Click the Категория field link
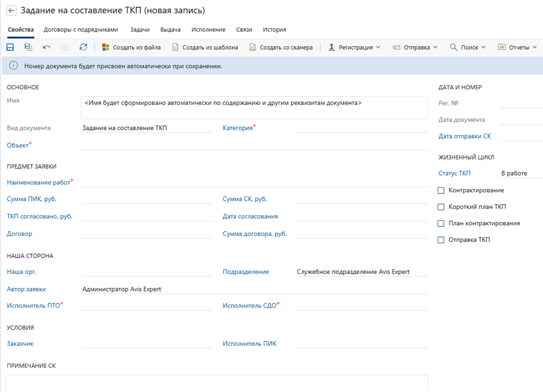543x392 pixels. [x=237, y=128]
